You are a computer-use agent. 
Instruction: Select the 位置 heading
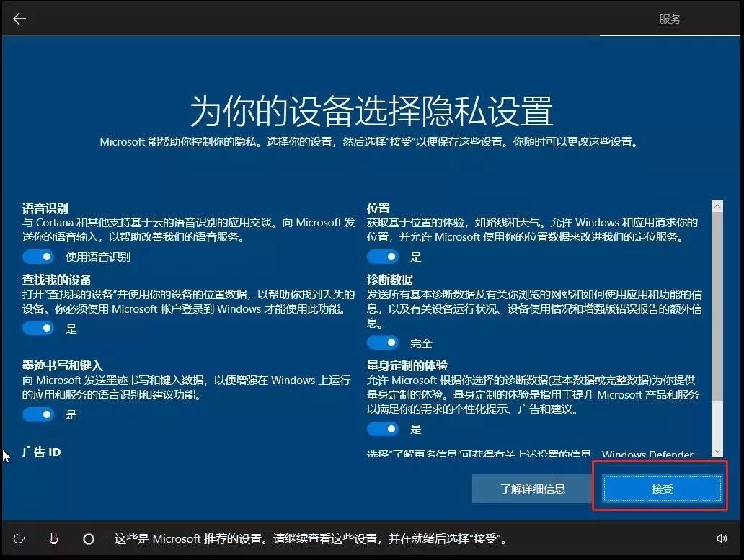tap(378, 208)
